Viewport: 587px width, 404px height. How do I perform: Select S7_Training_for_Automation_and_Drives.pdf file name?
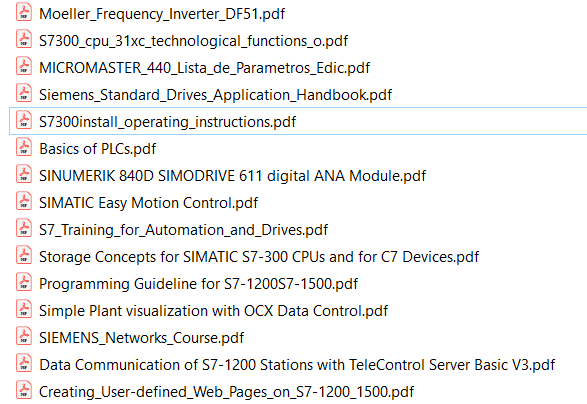183,230
